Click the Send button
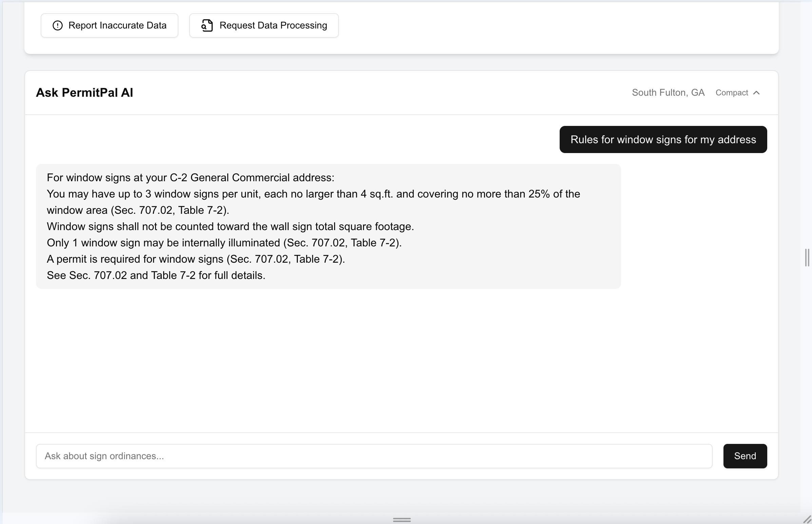 (x=745, y=455)
